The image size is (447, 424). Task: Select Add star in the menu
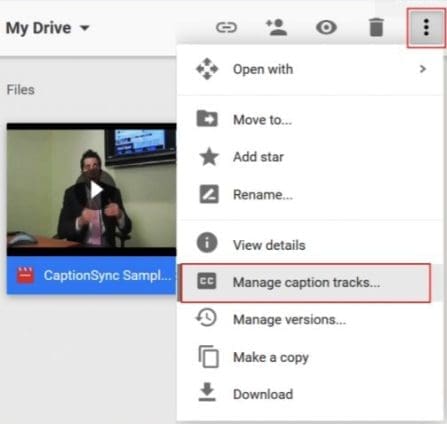pyautogui.click(x=310, y=157)
